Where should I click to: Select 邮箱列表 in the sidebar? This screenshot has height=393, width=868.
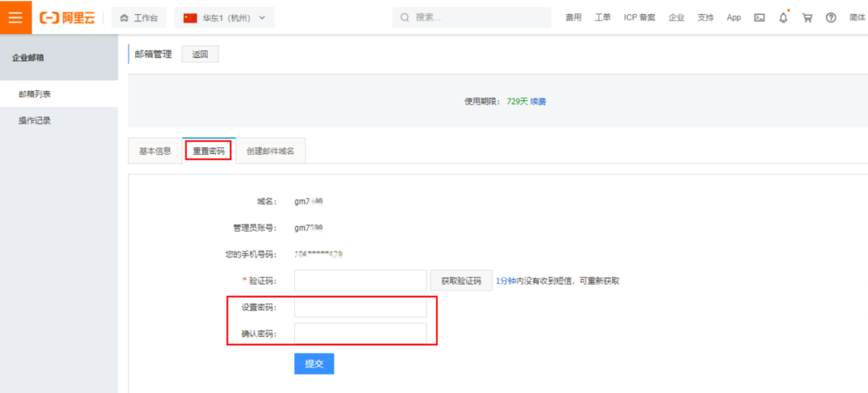click(x=35, y=94)
